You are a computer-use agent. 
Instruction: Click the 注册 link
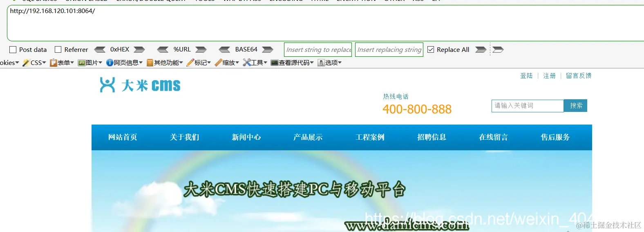(549, 76)
